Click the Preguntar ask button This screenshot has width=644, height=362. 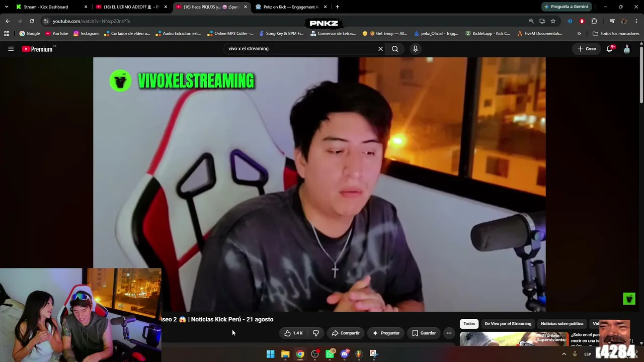coord(385,333)
